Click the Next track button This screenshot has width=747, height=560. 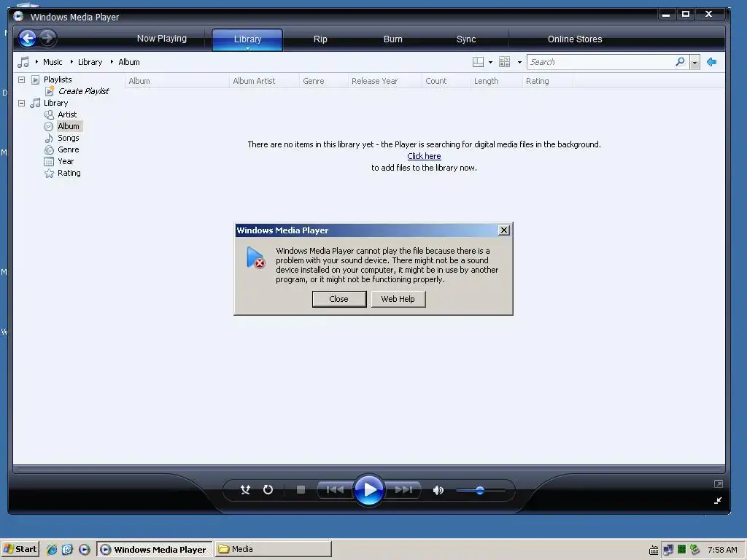[403, 489]
